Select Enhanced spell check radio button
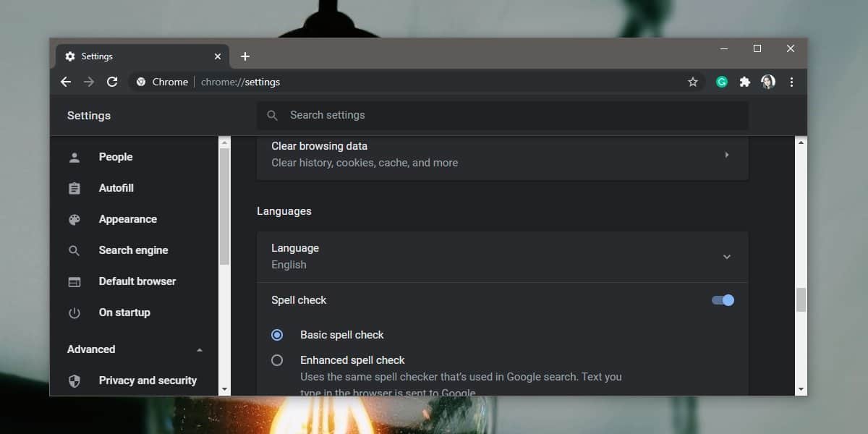The height and width of the screenshot is (434, 868). pyautogui.click(x=277, y=360)
